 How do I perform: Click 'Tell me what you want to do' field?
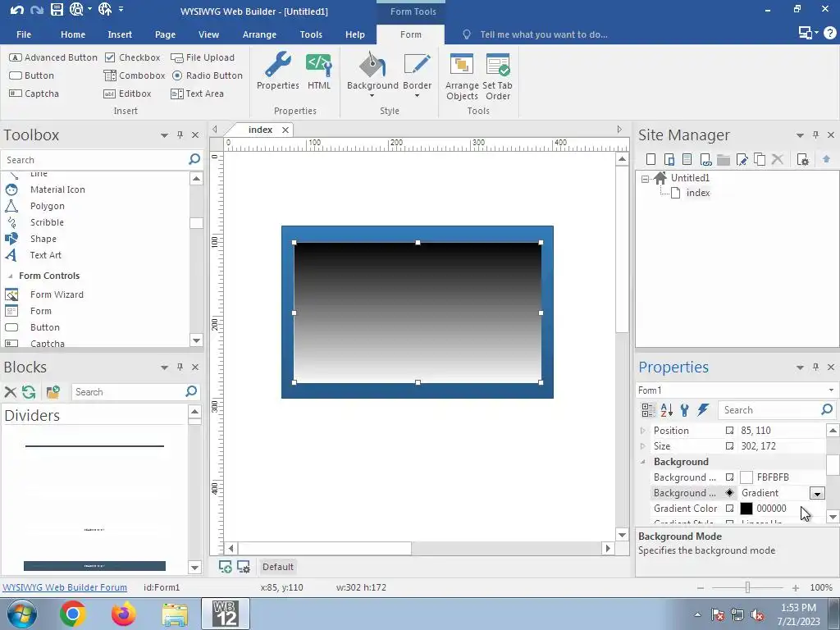pos(543,34)
